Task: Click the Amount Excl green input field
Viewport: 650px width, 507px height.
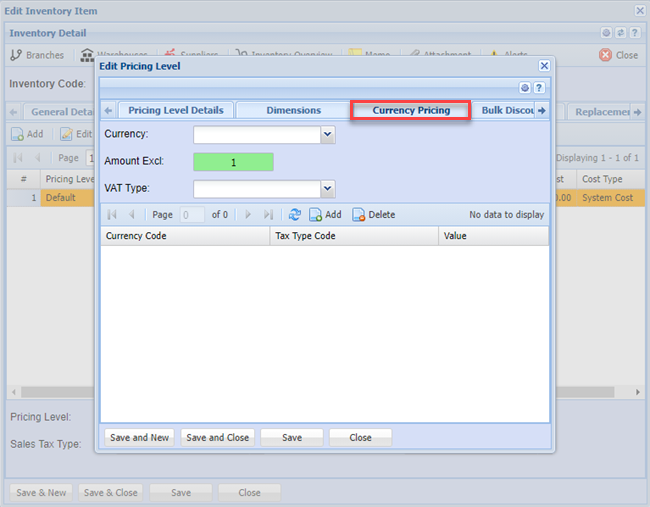Action: [x=233, y=162]
